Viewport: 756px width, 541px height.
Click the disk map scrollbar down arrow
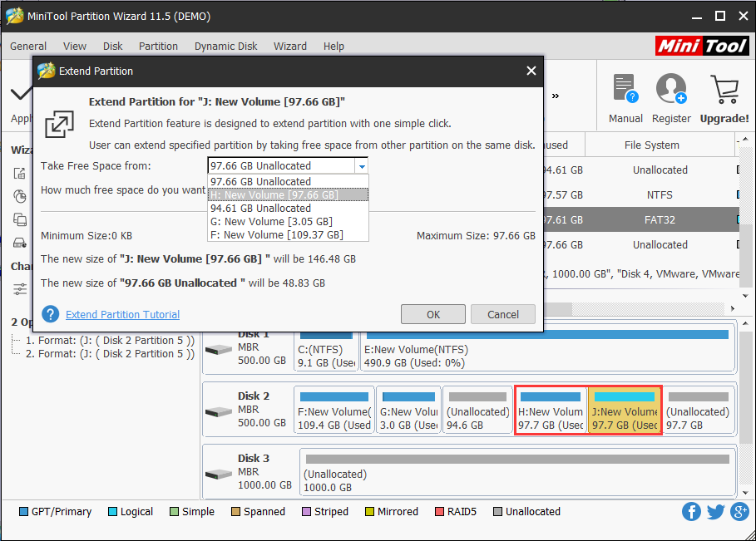pos(746,492)
